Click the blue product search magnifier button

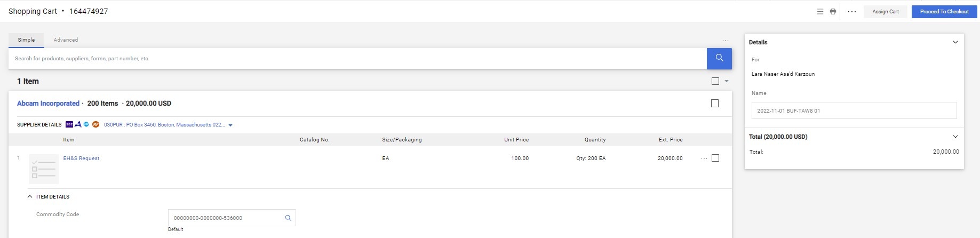pyautogui.click(x=719, y=58)
